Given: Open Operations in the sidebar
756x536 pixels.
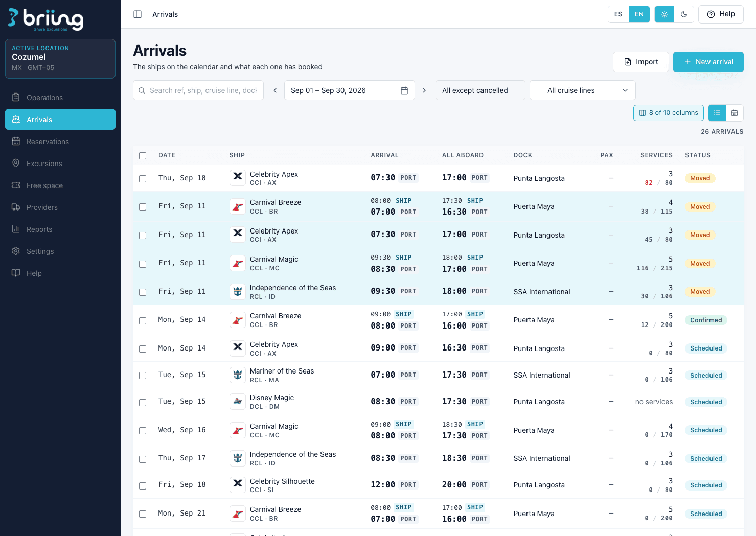Looking at the screenshot, I should (60, 98).
